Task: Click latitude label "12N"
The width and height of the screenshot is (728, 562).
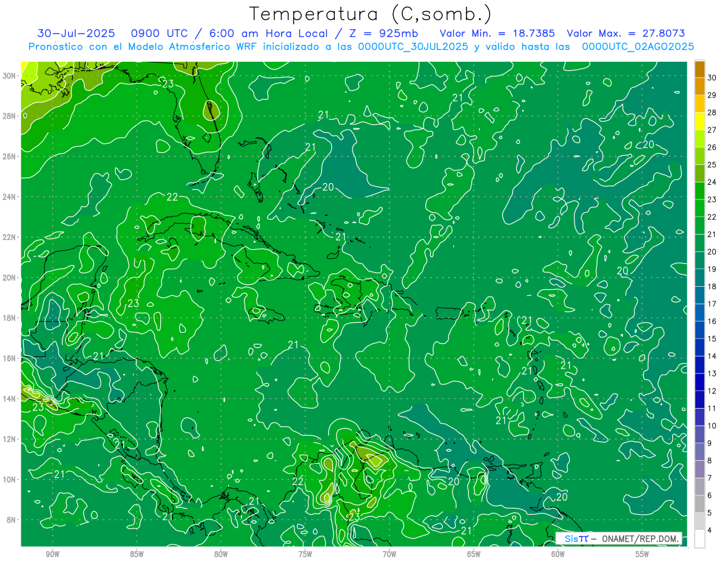Action: (x=10, y=439)
